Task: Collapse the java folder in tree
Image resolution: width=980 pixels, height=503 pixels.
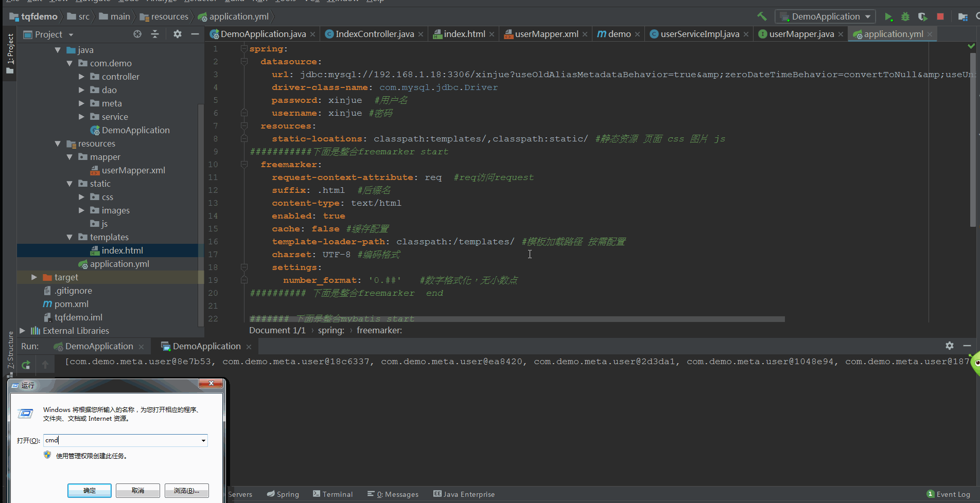Action: point(58,50)
